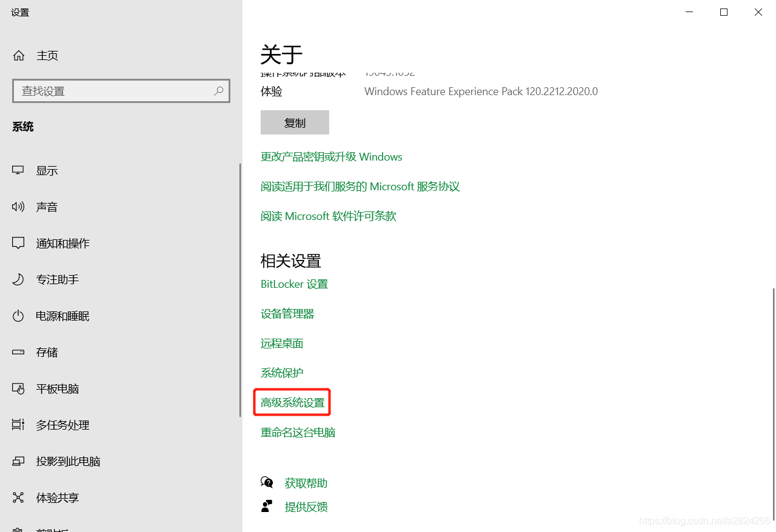The width and height of the screenshot is (776, 532).
Task: Click the 查找设置 search field
Action: pyautogui.click(x=121, y=91)
